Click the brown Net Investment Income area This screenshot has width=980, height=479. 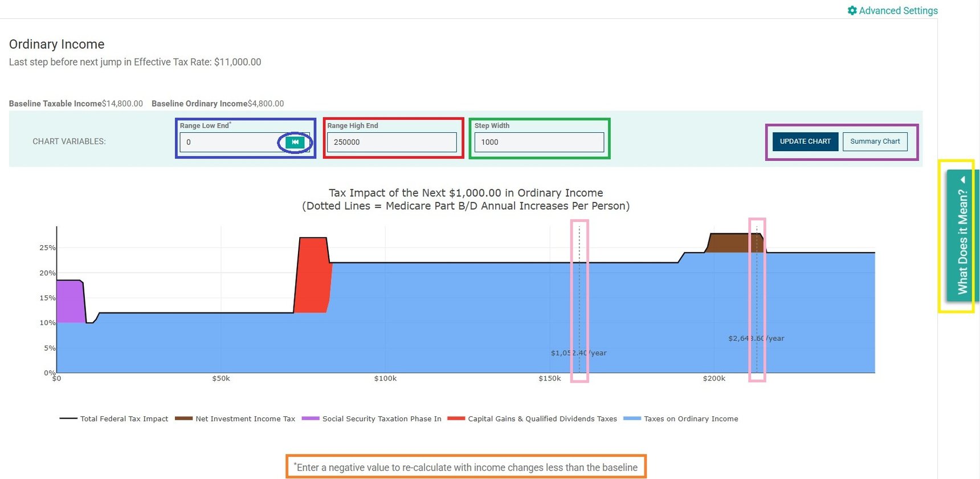(x=735, y=243)
